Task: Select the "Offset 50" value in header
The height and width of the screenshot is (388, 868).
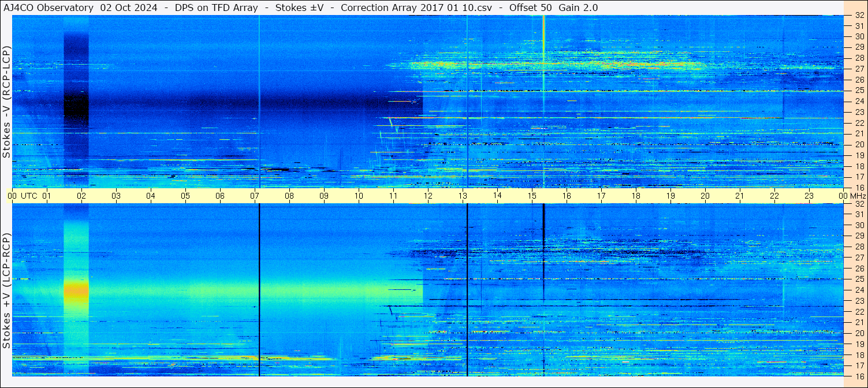Action: click(531, 8)
